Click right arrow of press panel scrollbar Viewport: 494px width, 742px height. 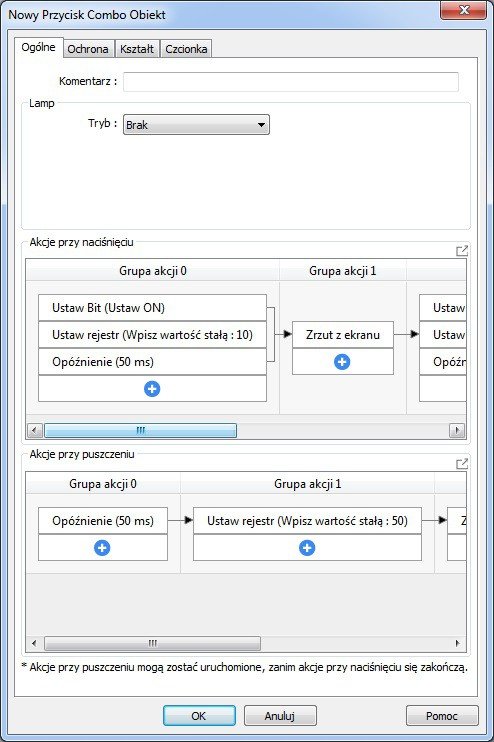pos(457,430)
